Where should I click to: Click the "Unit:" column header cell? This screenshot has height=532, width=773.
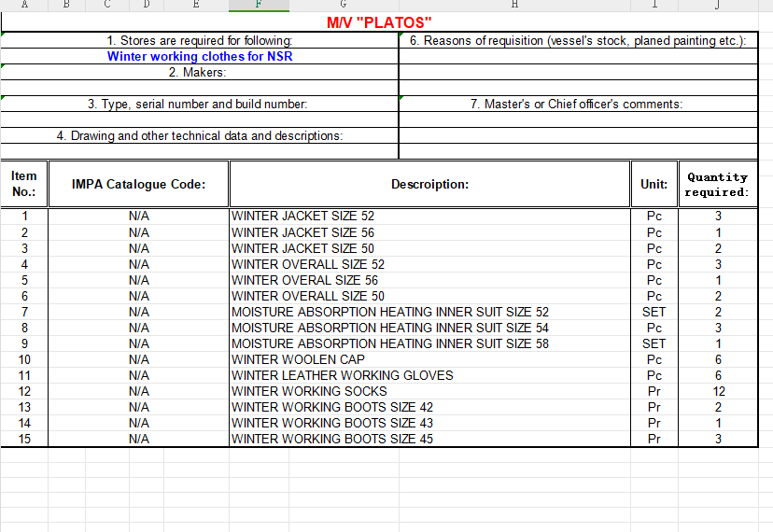coord(654,185)
